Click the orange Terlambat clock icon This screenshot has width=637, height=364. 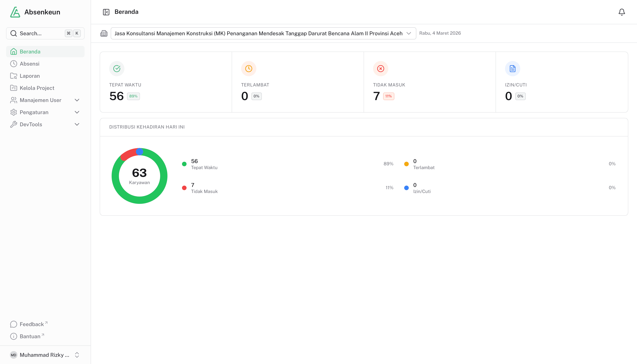249,68
